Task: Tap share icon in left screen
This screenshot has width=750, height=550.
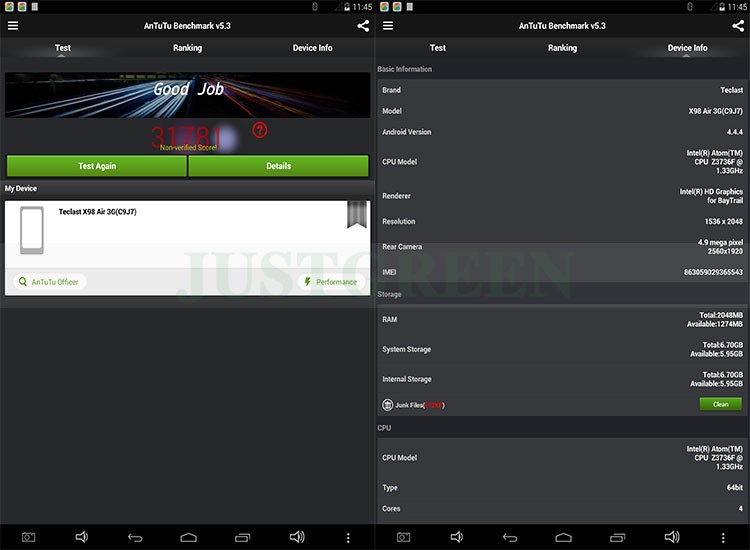Action: pyautogui.click(x=363, y=26)
